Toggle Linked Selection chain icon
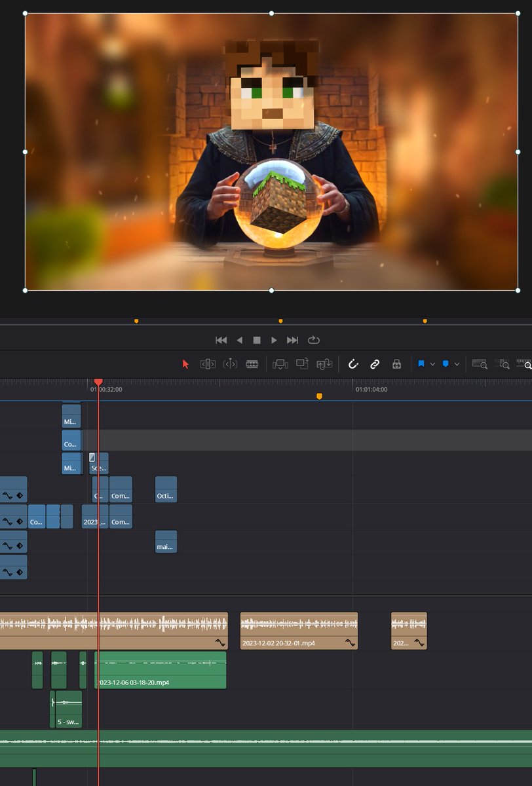The width and height of the screenshot is (532, 786). click(375, 364)
